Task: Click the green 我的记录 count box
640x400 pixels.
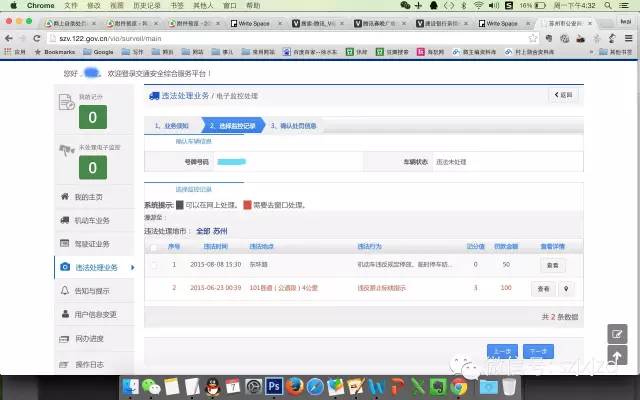Action: (x=93, y=117)
